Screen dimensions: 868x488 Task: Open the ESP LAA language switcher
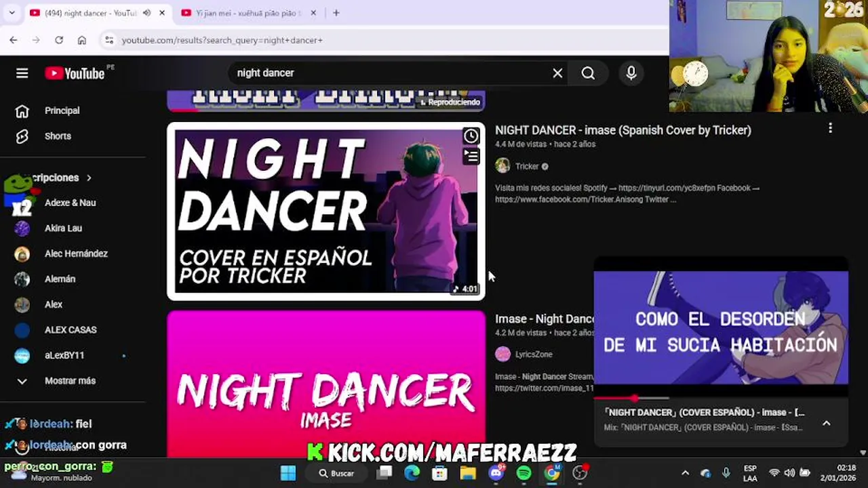click(x=750, y=473)
